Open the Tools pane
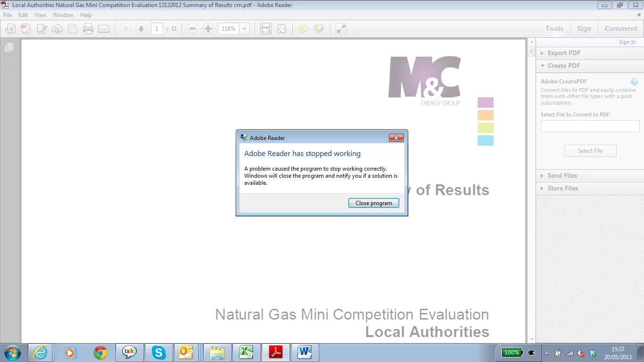 [x=554, y=29]
